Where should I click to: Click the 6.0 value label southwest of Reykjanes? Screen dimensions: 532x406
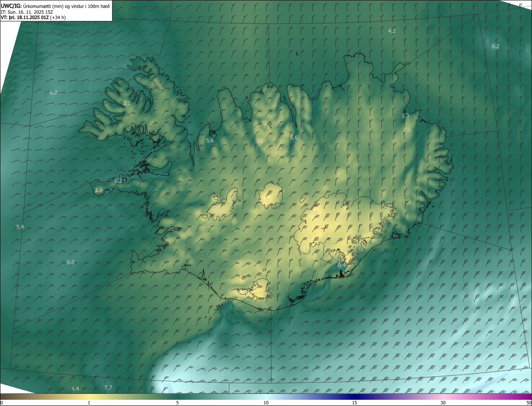tap(71, 262)
